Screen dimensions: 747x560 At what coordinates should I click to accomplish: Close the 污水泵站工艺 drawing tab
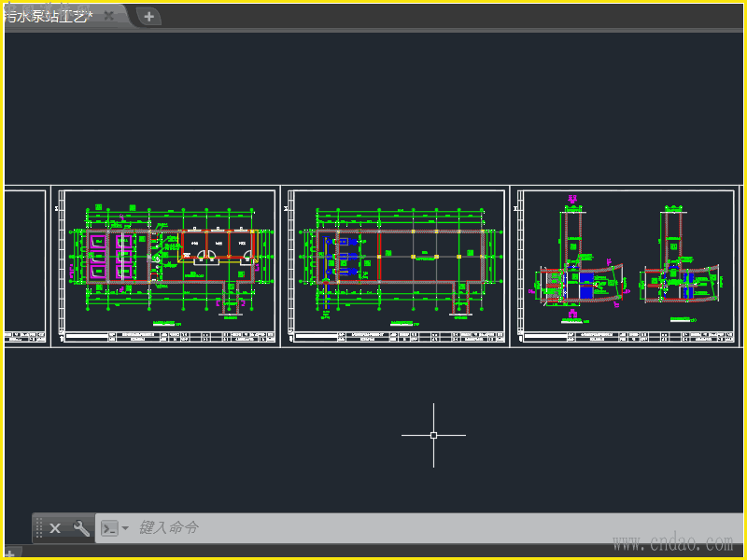[108, 16]
